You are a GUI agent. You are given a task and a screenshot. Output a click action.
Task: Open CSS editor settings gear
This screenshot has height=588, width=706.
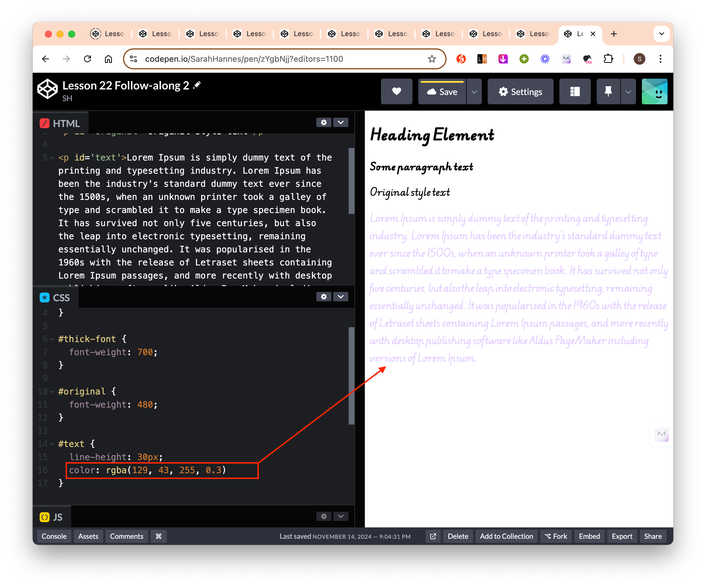(324, 296)
